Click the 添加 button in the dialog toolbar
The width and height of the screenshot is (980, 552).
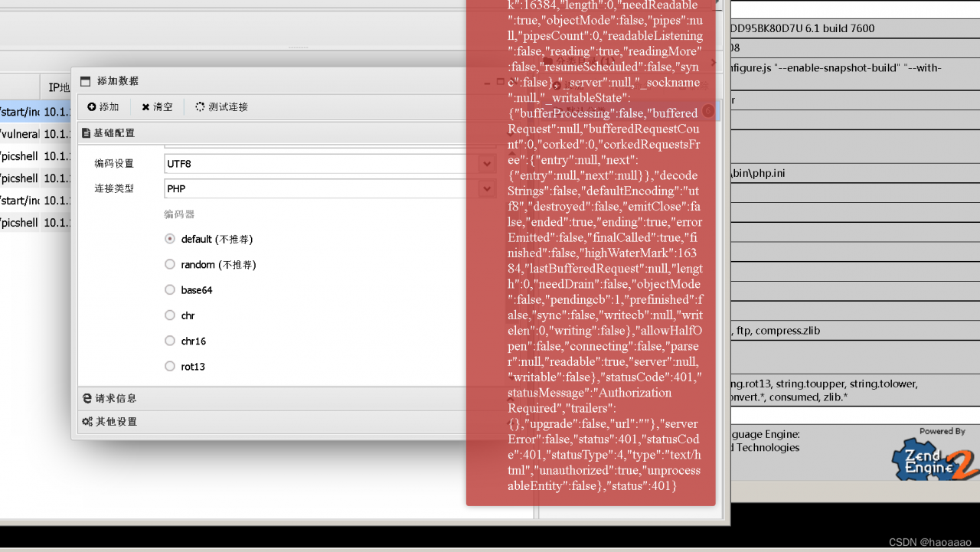(103, 107)
